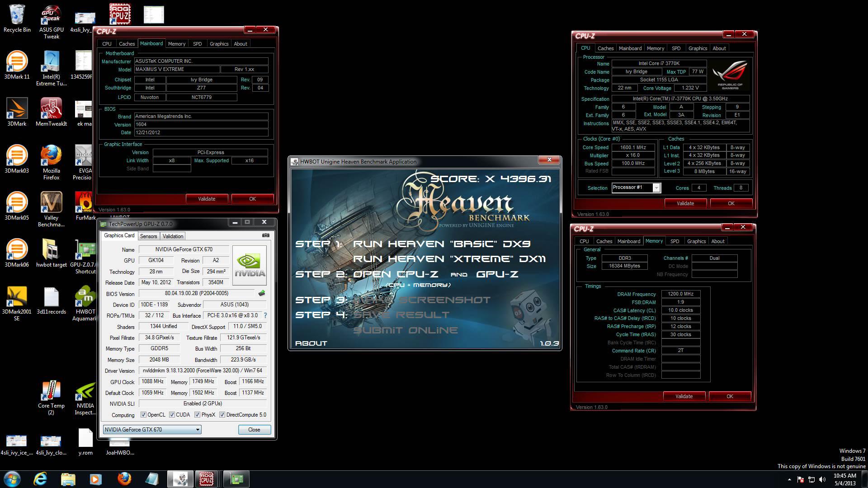Viewport: 868px width, 488px height.
Task: Click Driver Version field in GPU-Z
Action: [x=203, y=371]
